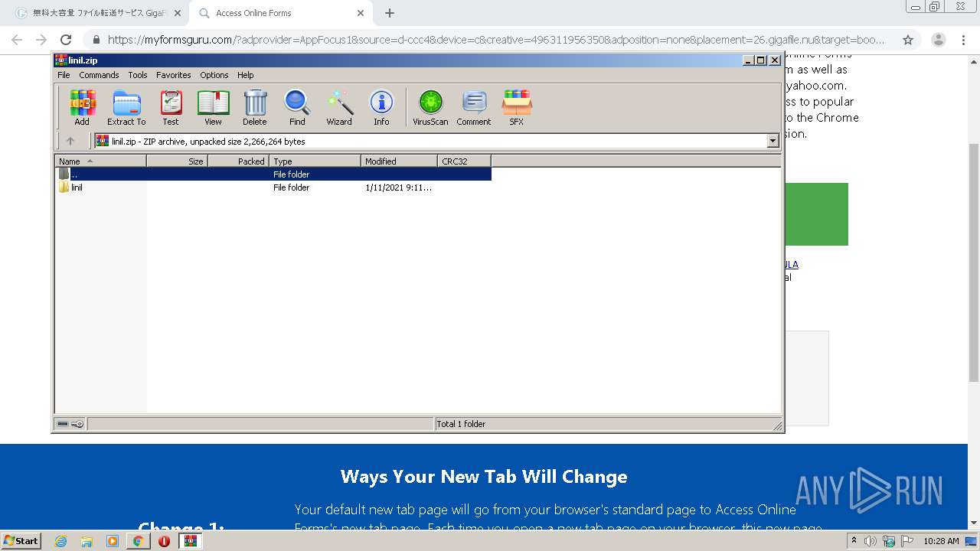Launch the Wizard tool
Image resolution: width=980 pixels, height=551 pixels.
(x=339, y=107)
